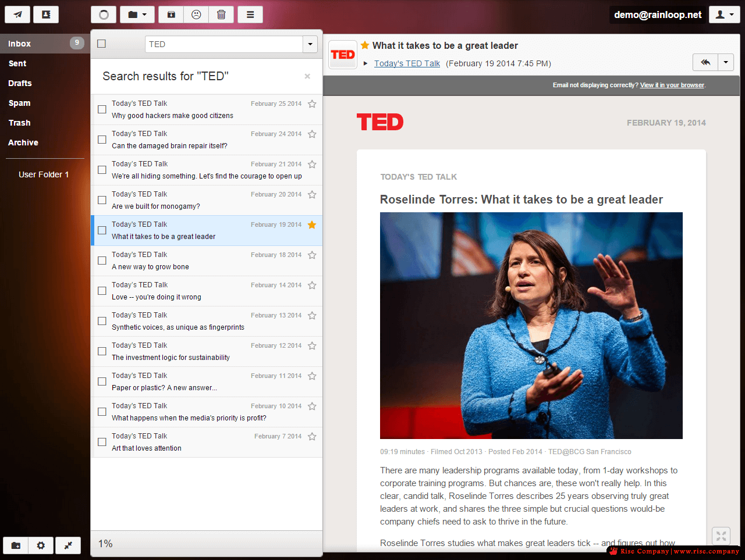Open account user menu dropdown
The height and width of the screenshot is (560, 745).
tap(724, 15)
